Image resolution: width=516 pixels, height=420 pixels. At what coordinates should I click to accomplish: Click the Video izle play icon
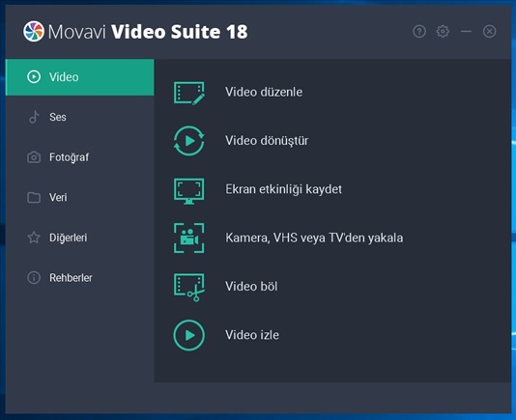[x=188, y=335]
